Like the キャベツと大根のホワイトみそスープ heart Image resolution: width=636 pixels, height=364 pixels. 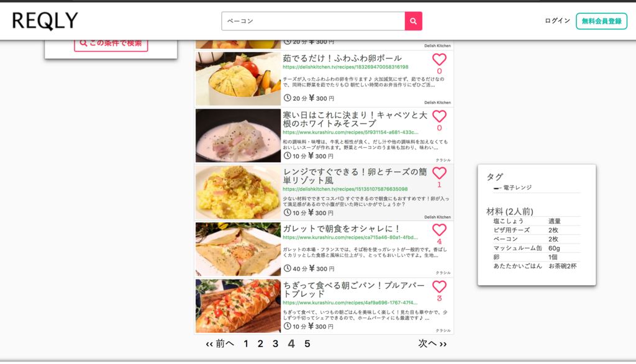point(439,116)
